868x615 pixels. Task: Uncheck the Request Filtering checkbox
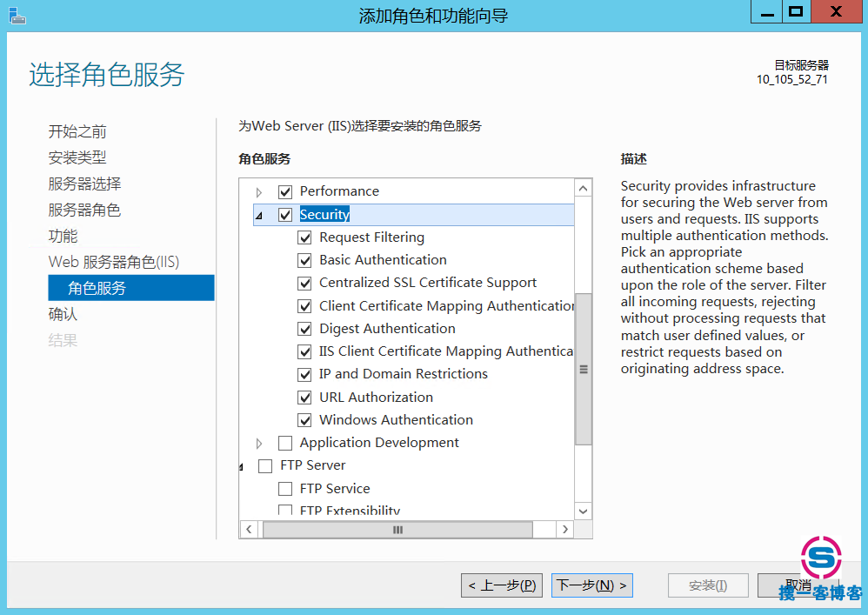[x=304, y=237]
